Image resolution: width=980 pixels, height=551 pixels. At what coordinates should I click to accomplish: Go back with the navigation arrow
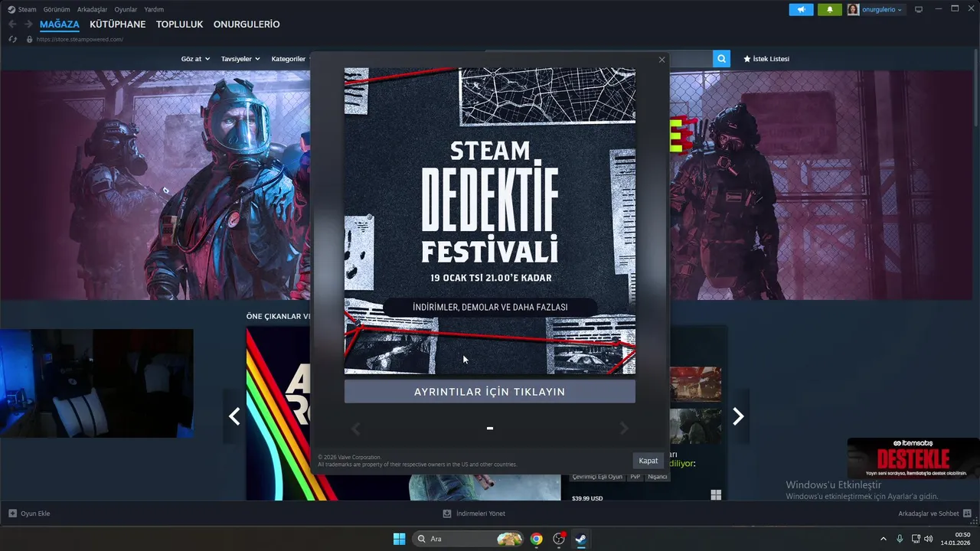pos(12,24)
